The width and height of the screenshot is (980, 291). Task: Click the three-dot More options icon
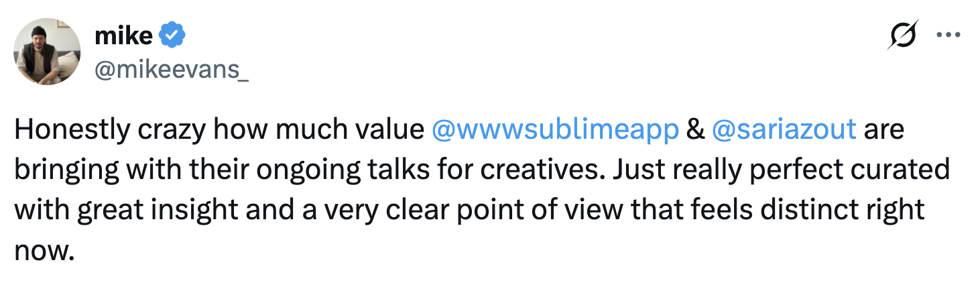[948, 36]
